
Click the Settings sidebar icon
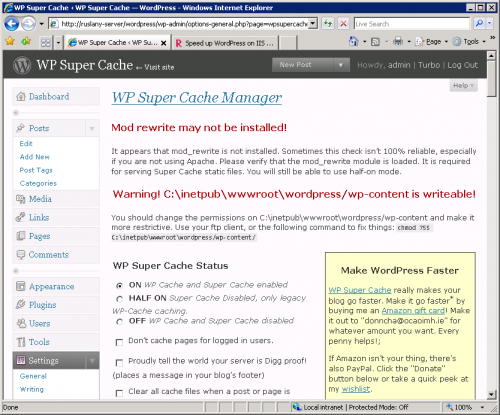click(x=21, y=360)
